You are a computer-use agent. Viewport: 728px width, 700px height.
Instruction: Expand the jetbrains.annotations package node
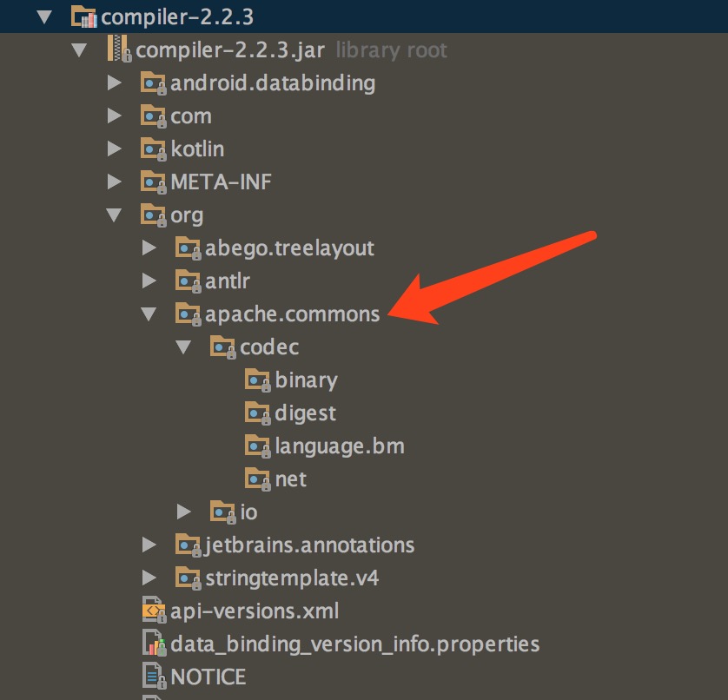click(x=149, y=545)
